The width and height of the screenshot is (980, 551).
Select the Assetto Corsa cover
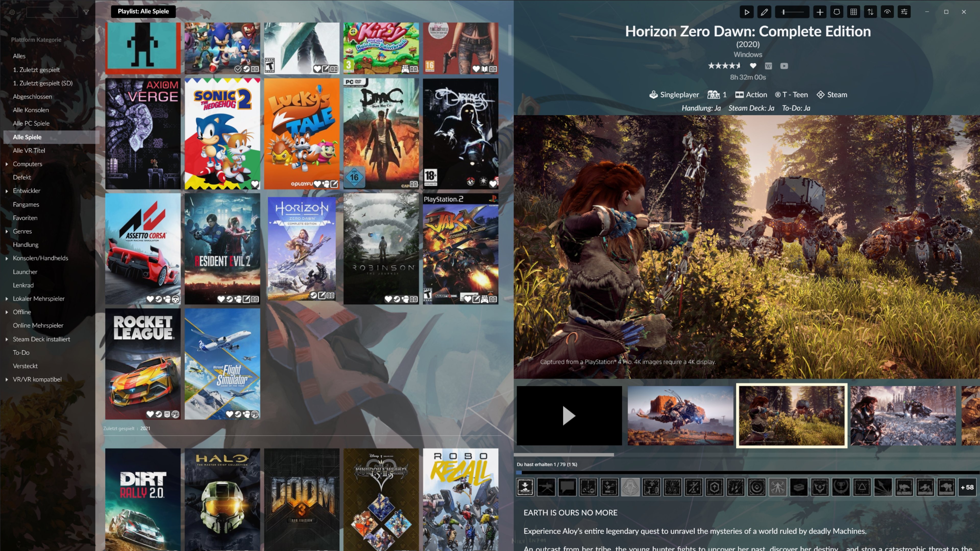click(x=143, y=249)
